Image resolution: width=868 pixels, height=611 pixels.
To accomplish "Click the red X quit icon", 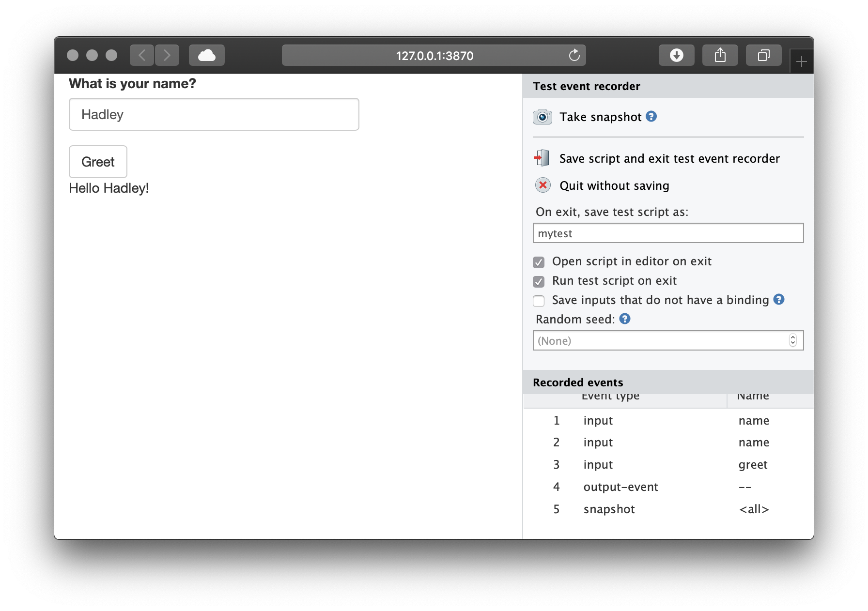I will coord(542,185).
